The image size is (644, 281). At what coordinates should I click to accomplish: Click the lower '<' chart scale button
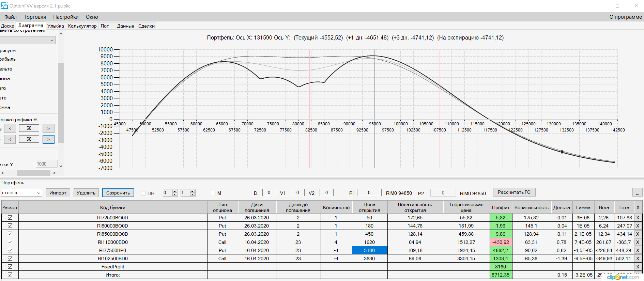pyautogui.click(x=10, y=139)
